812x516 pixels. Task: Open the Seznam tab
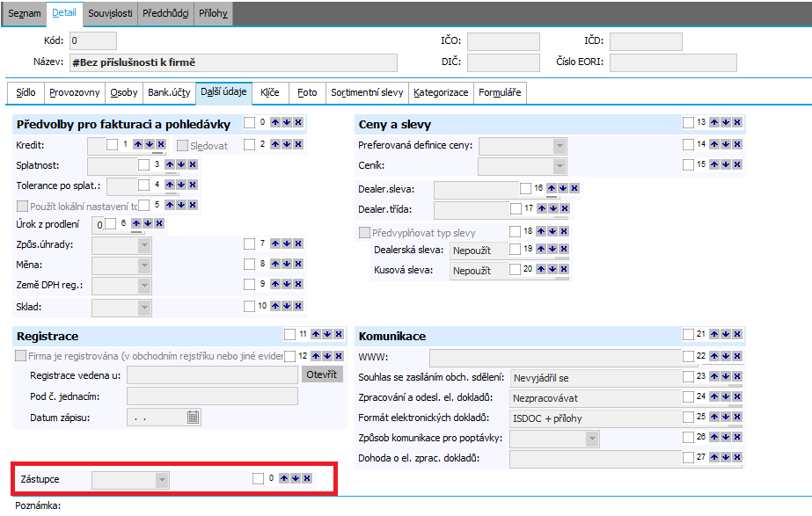click(x=24, y=14)
